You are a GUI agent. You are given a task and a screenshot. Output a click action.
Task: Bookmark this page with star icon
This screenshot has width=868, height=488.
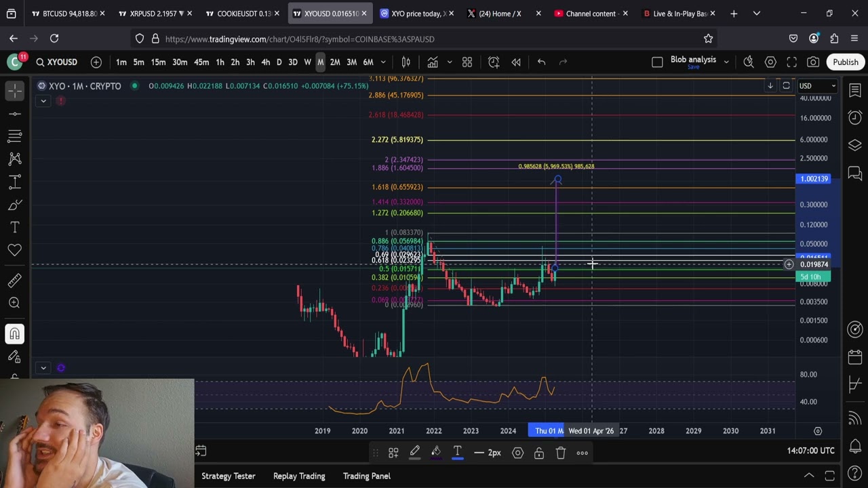[708, 39]
